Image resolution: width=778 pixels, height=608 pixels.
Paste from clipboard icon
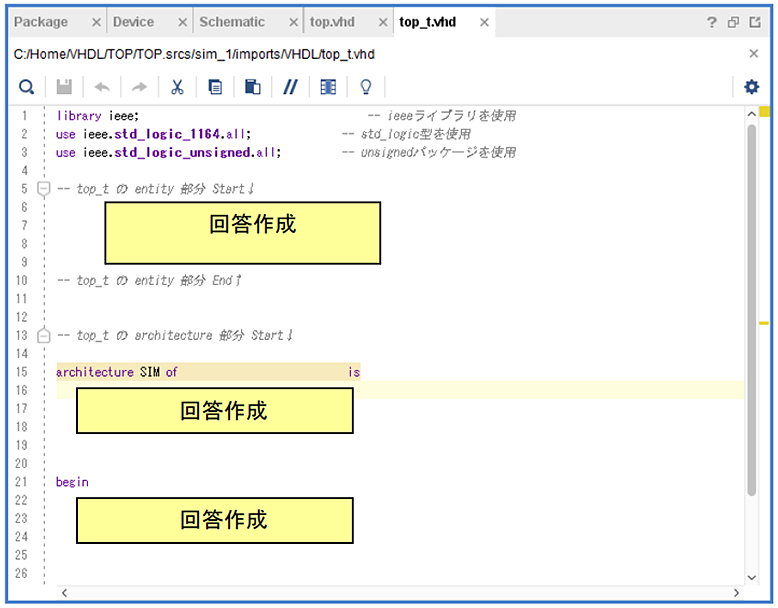point(253,87)
